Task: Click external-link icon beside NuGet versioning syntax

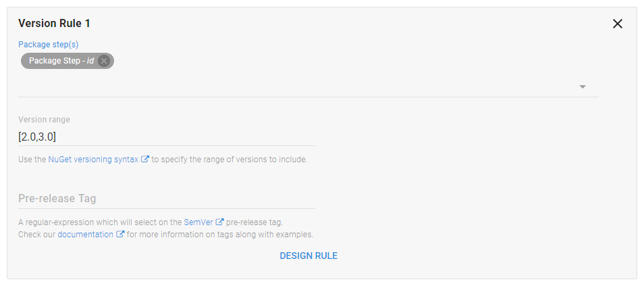Action: (145, 160)
